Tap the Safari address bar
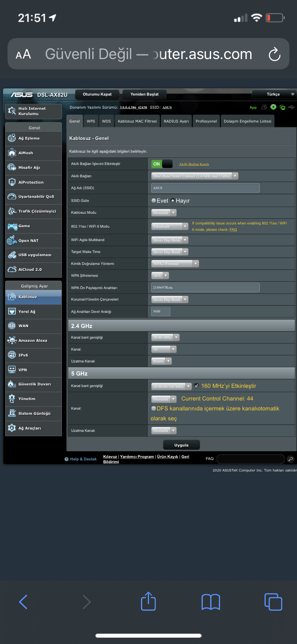 click(148, 54)
